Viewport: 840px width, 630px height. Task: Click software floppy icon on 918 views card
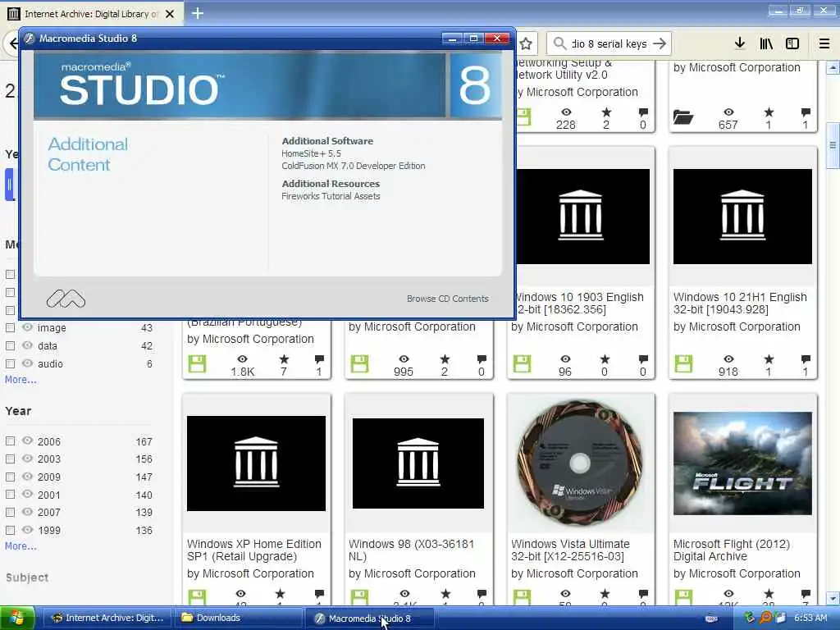(x=683, y=364)
